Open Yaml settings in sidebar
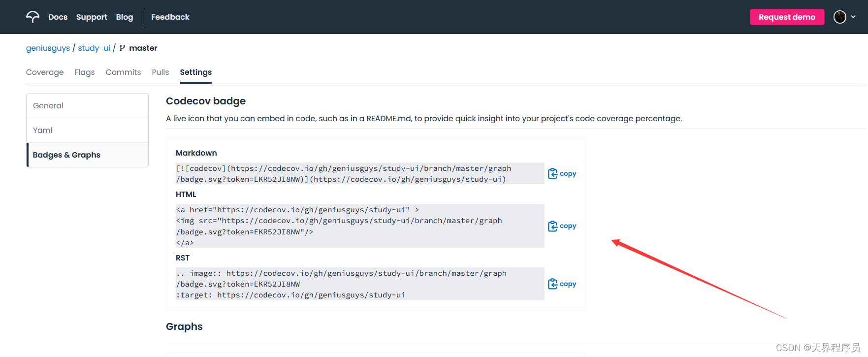The image size is (868, 357). 88,130
